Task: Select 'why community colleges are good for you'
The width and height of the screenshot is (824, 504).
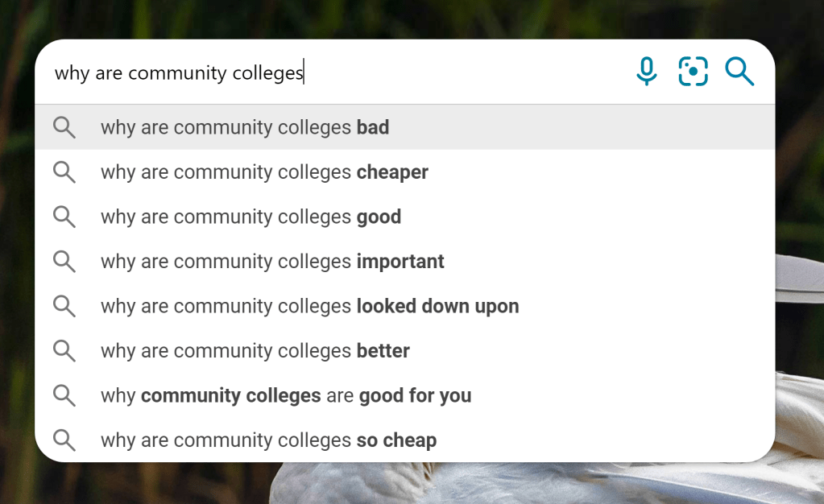Action: click(x=286, y=395)
